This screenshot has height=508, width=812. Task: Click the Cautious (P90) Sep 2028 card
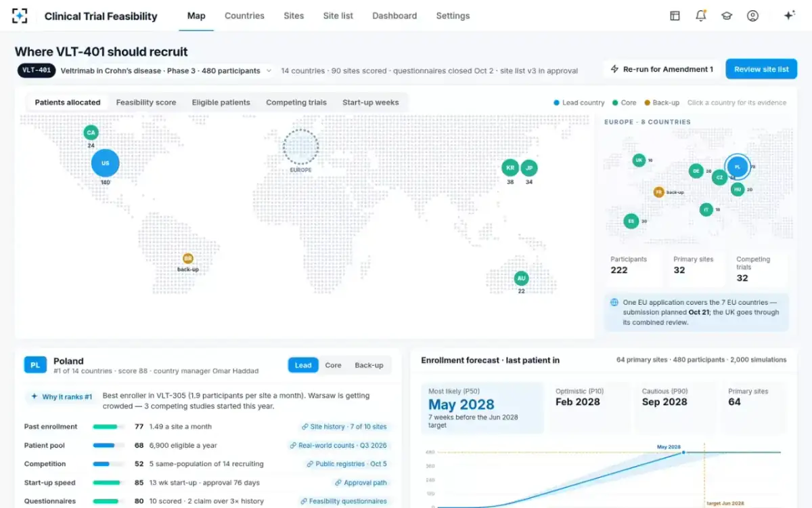[x=676, y=408]
